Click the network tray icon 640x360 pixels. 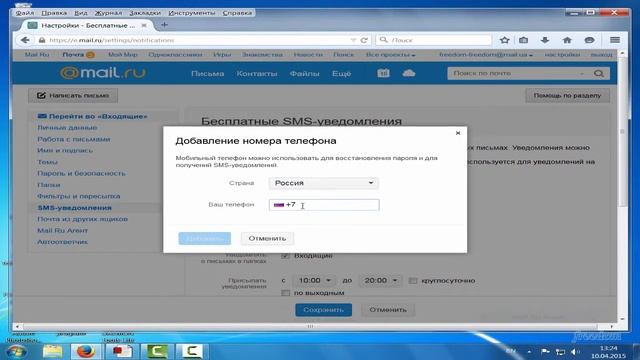pos(560,351)
